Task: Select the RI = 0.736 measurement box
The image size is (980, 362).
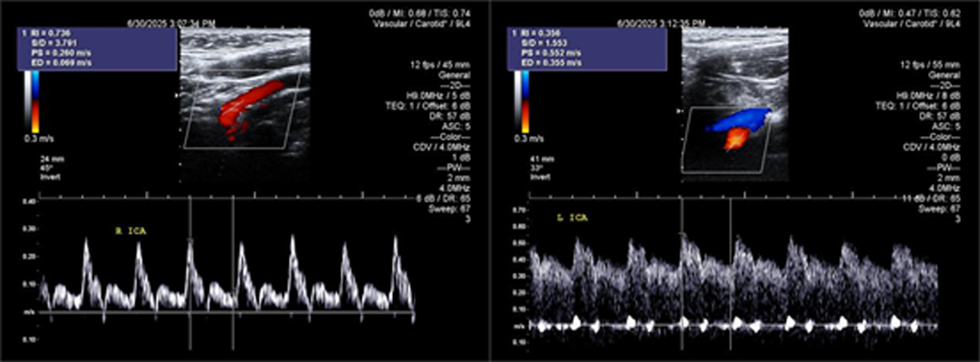Action: click(97, 50)
